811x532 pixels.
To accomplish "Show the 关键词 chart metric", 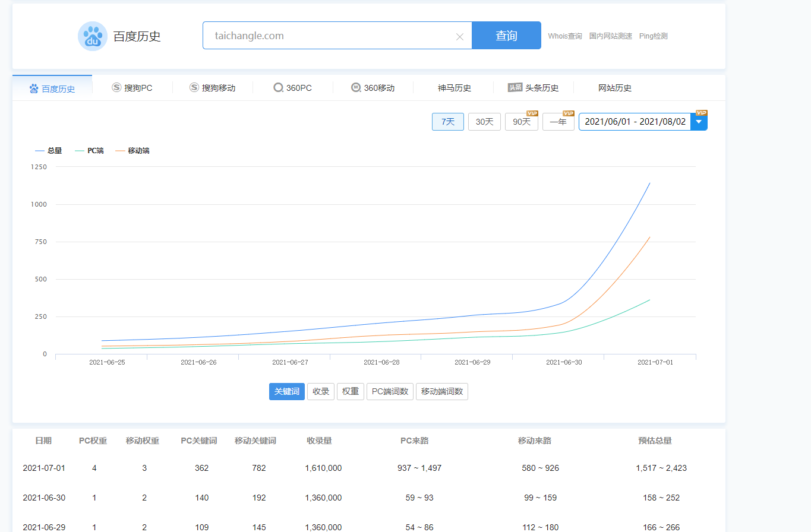I will [x=287, y=392].
